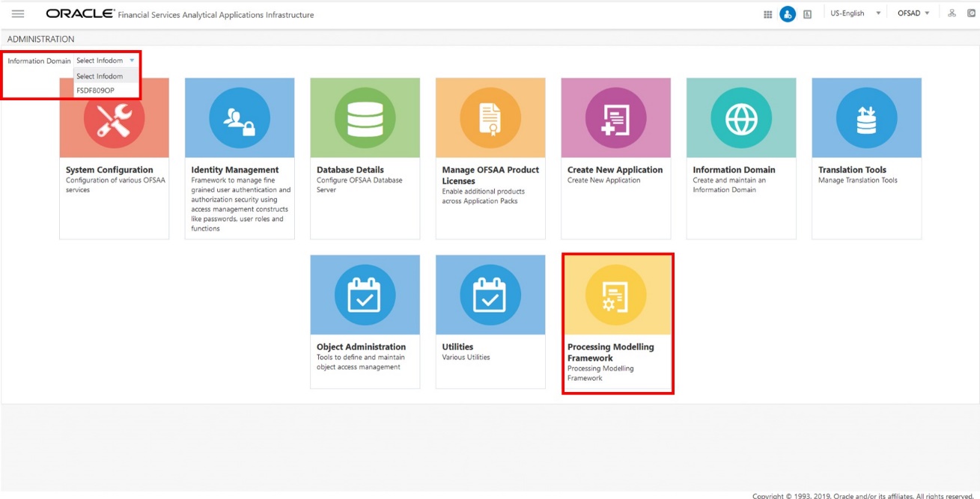Image resolution: width=980 pixels, height=499 pixels.
Task: Open the applications grid icon
Action: click(x=767, y=14)
